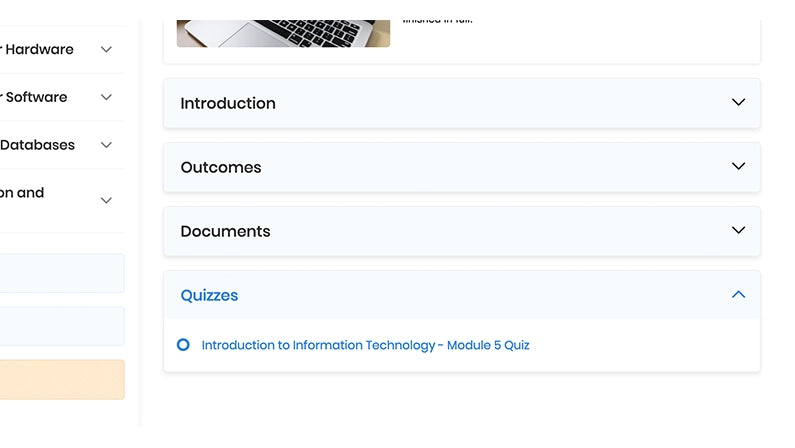This screenshot has width=795, height=448.
Task: Open the Outcomes accordion header
Action: [221, 167]
